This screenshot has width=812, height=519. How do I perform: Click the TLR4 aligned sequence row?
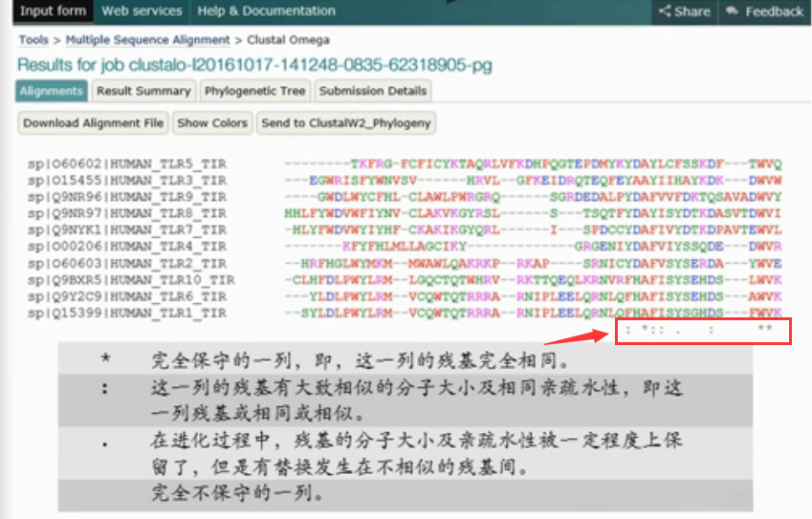[533, 247]
